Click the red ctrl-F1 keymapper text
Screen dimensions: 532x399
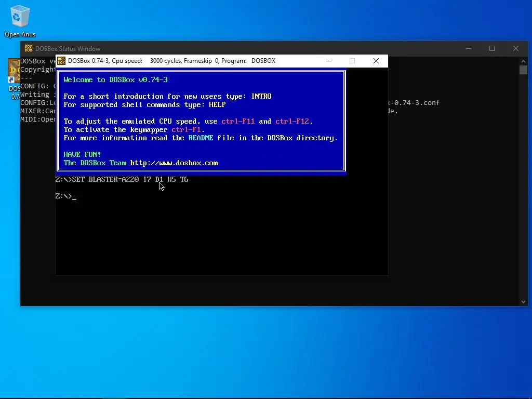click(186, 129)
